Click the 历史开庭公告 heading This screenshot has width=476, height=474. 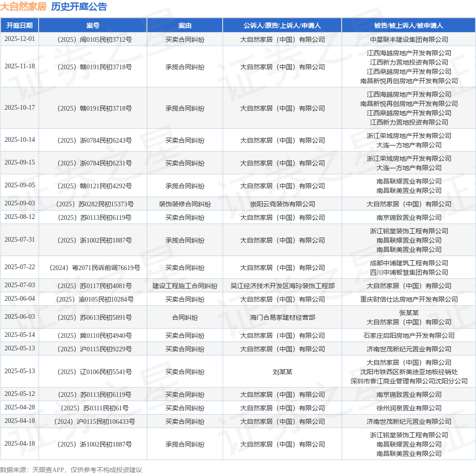79,7
